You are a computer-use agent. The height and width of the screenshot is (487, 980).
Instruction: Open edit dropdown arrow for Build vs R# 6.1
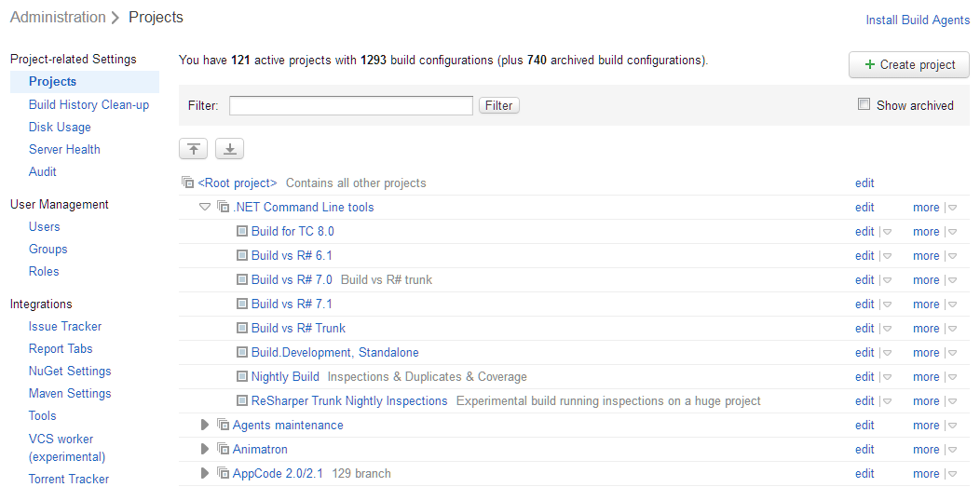887,257
